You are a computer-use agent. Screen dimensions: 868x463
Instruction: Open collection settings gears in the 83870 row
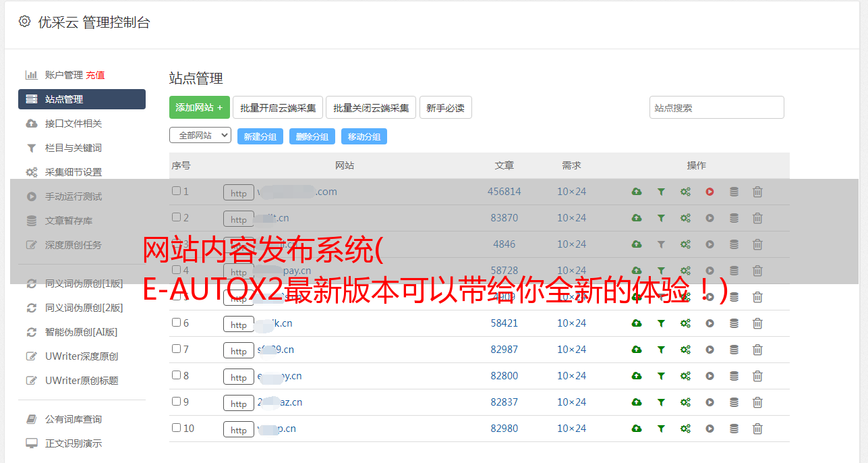pos(685,218)
